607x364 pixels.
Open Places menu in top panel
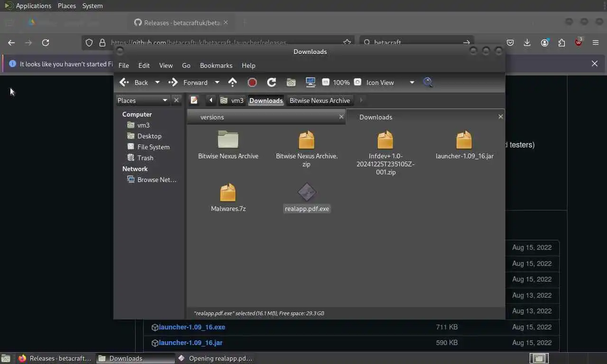coord(67,6)
